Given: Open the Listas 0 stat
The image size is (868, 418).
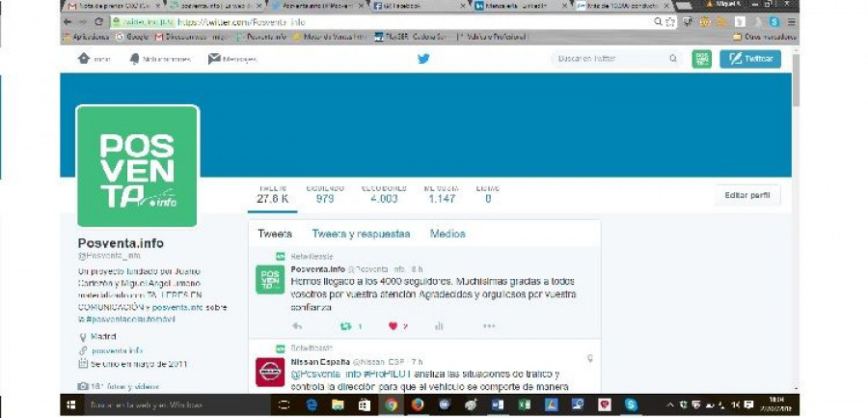Looking at the screenshot, I should pyautogui.click(x=488, y=194).
